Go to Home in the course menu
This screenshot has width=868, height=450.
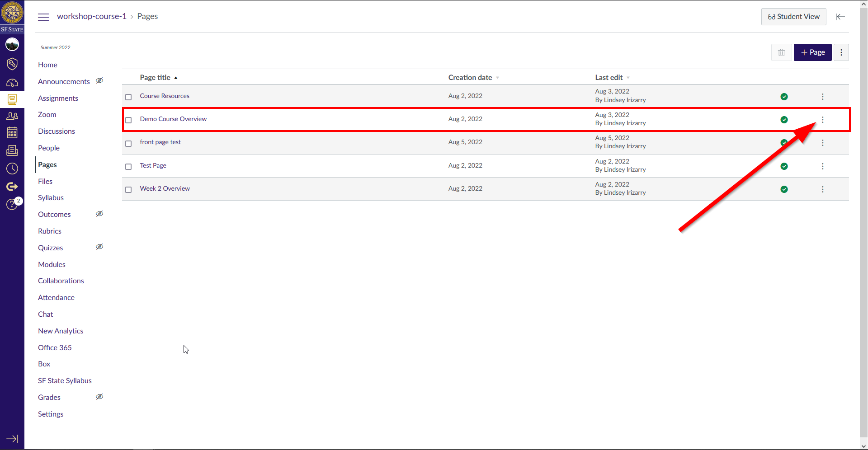pyautogui.click(x=47, y=65)
